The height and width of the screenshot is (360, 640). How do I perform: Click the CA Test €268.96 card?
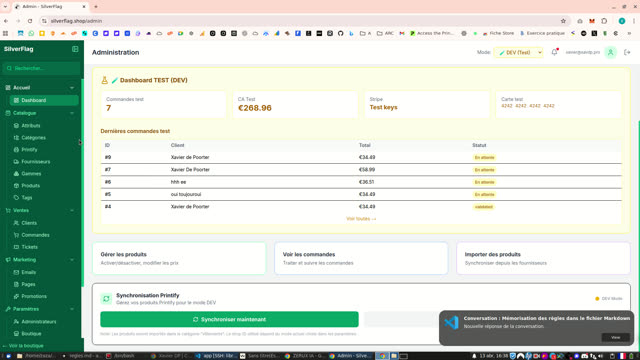point(295,105)
